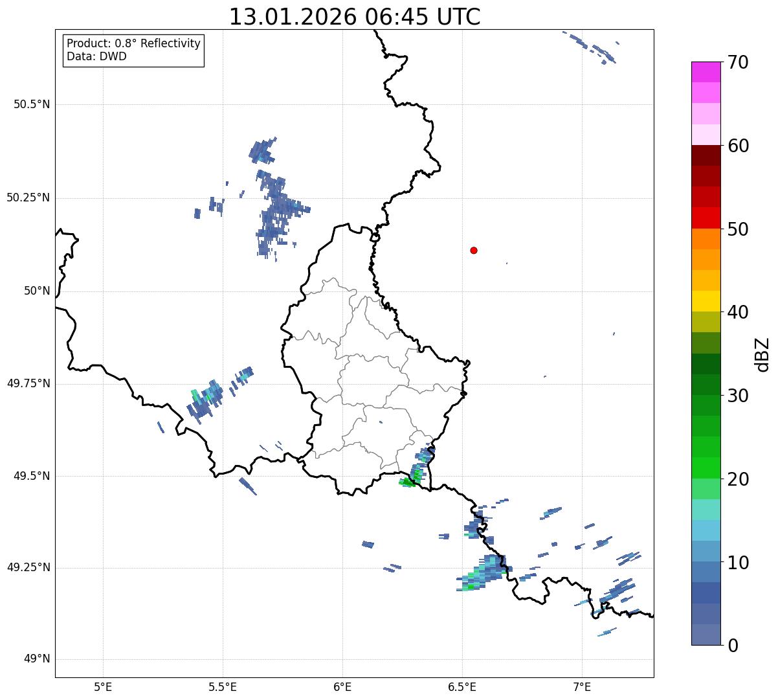Viewport: 778px width, 700px height.
Task: Click the red station marker dot
Action: click(x=474, y=250)
